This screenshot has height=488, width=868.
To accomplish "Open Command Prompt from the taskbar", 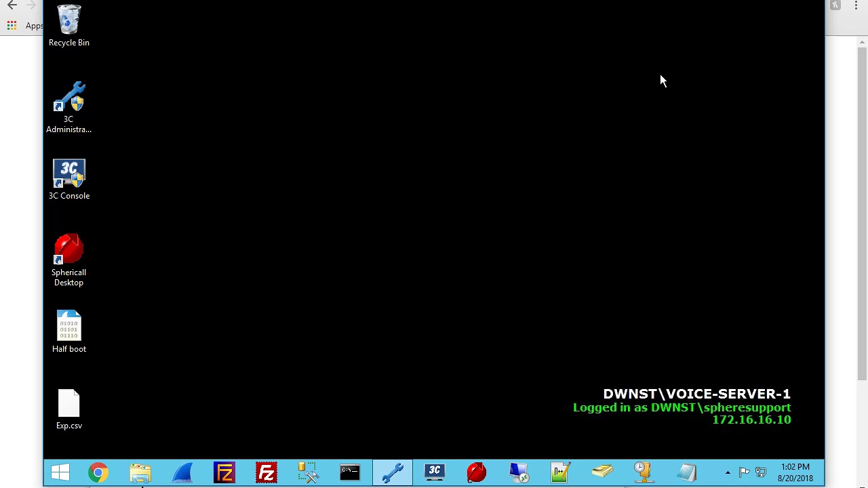I will tap(351, 472).
